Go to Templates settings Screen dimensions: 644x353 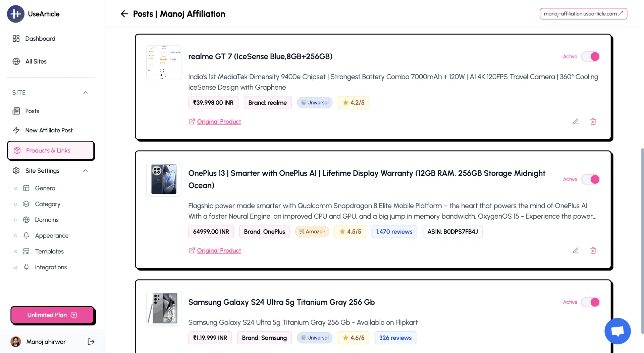pos(49,251)
